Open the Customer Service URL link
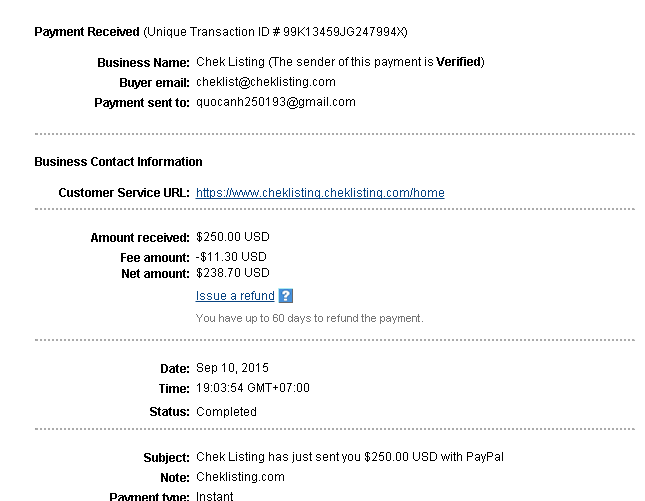Viewport: 645px width, 501px height. tap(320, 193)
